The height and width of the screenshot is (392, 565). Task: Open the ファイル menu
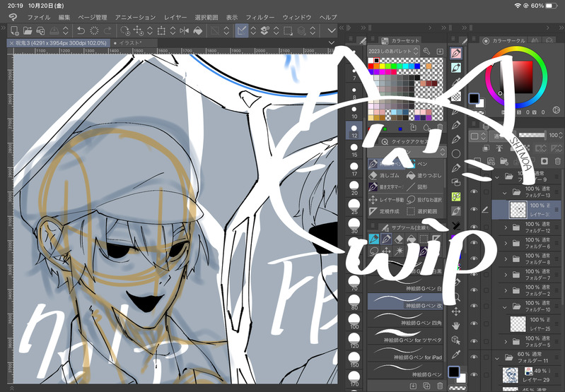pyautogui.click(x=39, y=17)
